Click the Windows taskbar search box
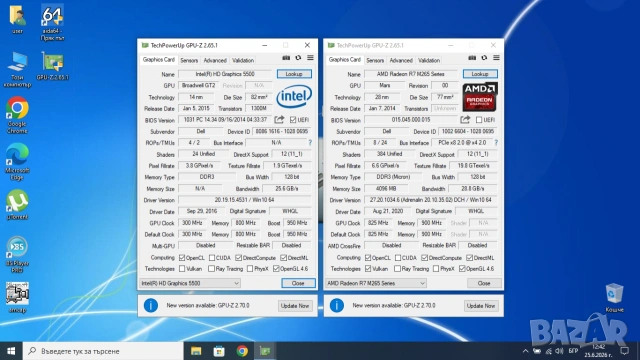This screenshot has width=640, height=360. (x=103, y=351)
